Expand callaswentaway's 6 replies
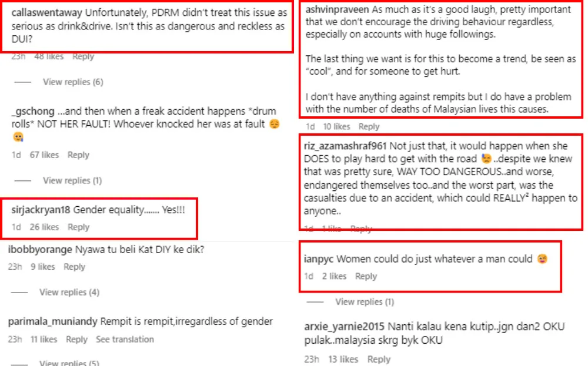The height and width of the screenshot is (366, 588). (x=73, y=82)
